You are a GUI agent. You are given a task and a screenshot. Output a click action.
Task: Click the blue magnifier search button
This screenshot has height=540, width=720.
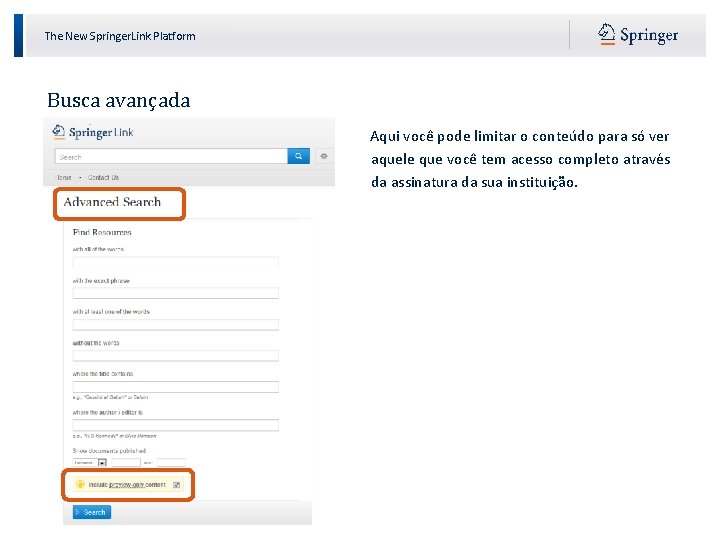tap(298, 156)
